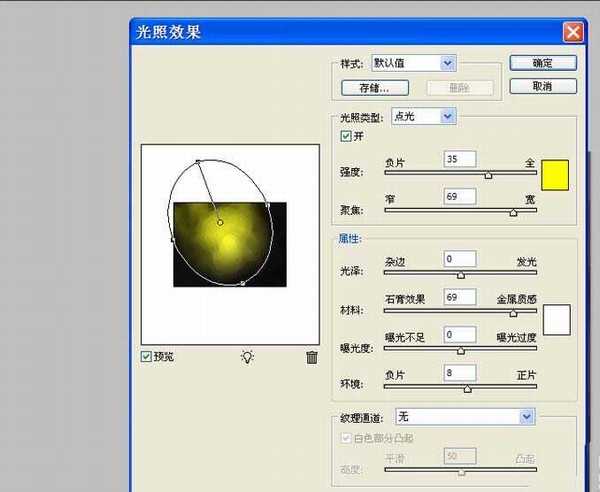Close the 光照效果 dialog with red X

coord(573,31)
